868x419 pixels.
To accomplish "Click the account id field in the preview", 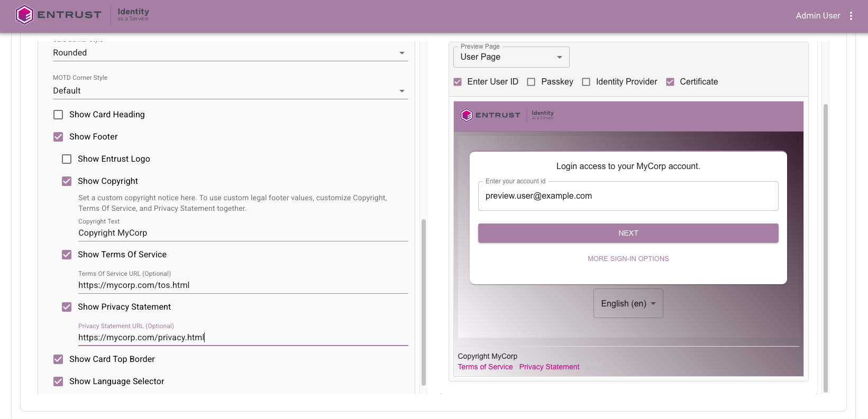I will click(628, 196).
